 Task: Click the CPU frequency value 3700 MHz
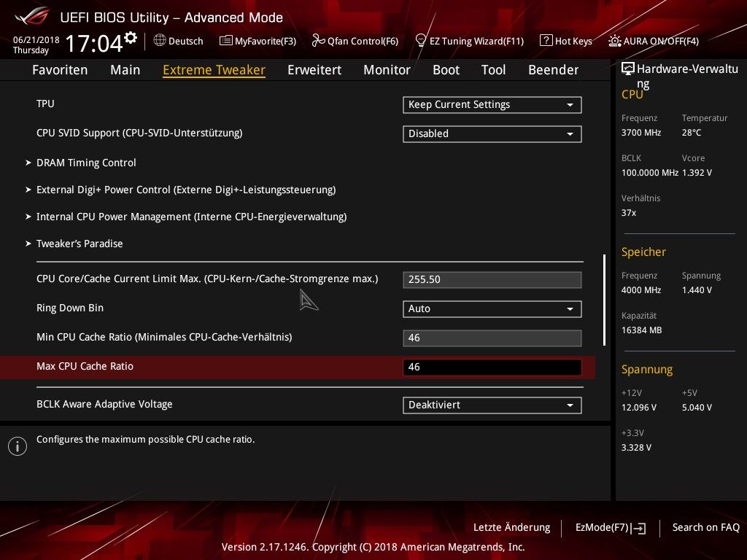[x=640, y=133]
